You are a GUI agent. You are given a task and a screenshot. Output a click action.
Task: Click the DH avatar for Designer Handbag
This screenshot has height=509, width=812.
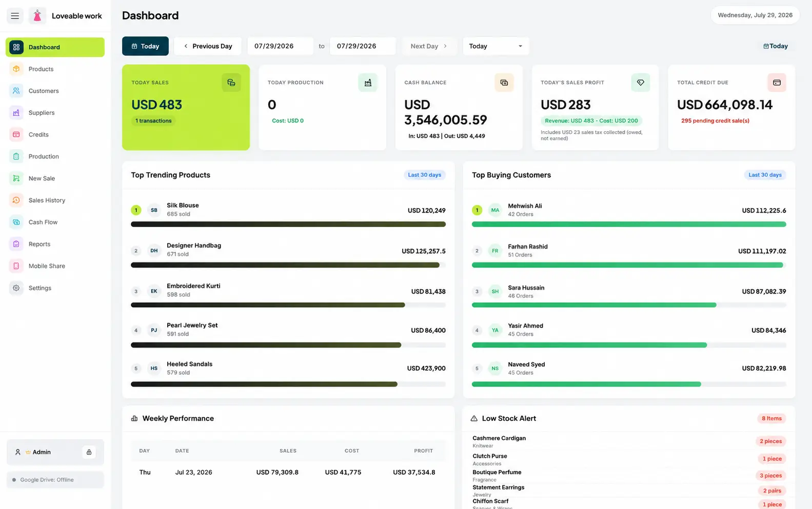coord(154,251)
